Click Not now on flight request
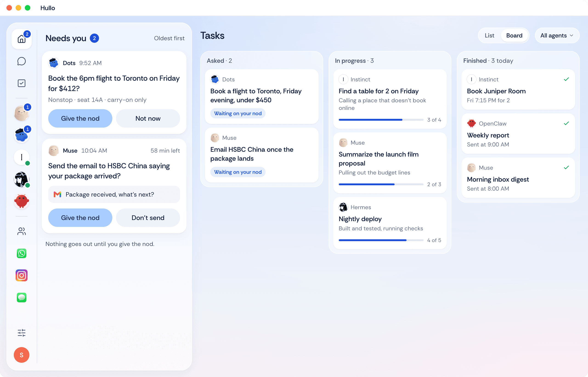This screenshot has width=588, height=377. [x=148, y=118]
